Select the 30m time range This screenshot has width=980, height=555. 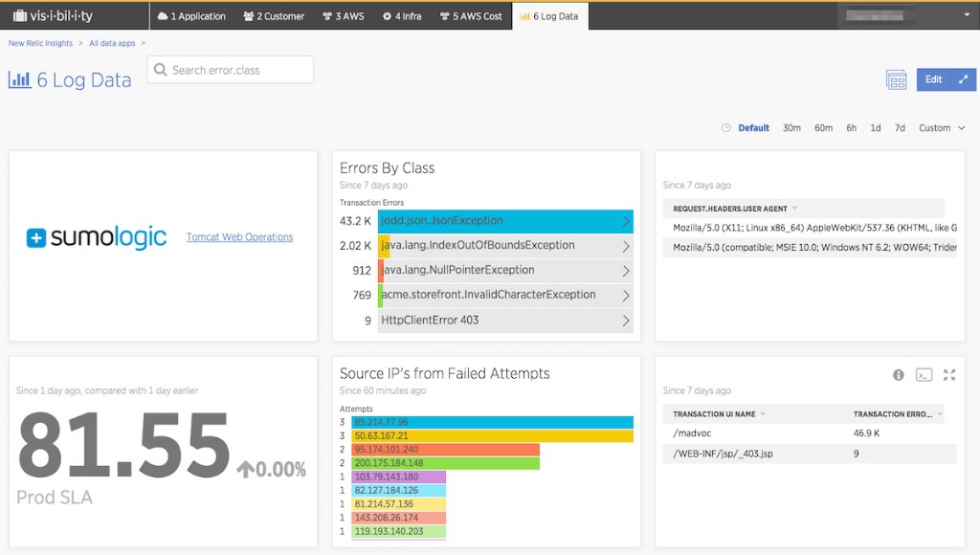coord(791,127)
